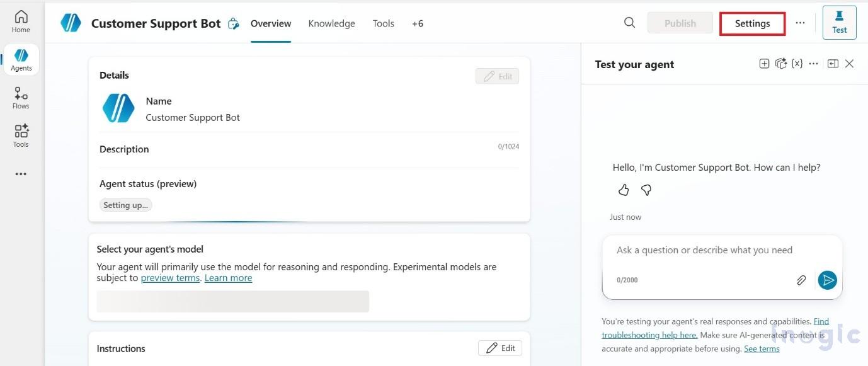Click 'Select your agent's model' heading
This screenshot has height=366, width=868.
click(x=150, y=249)
